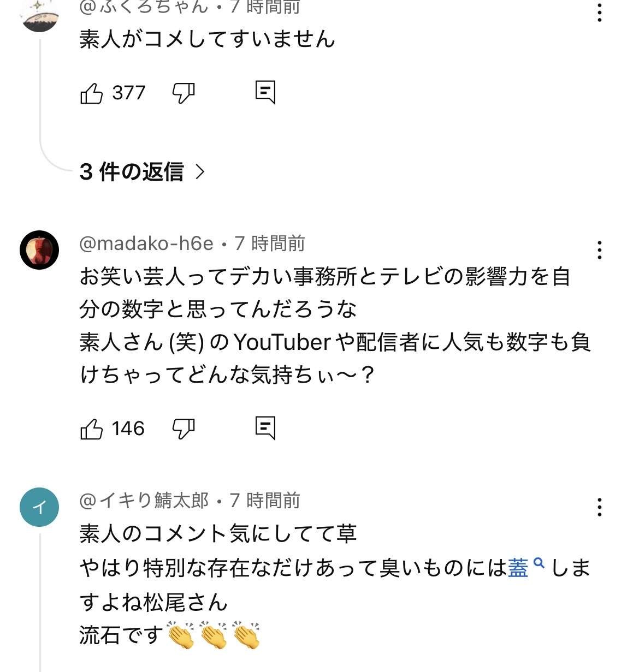
Task: Open イキり鯖太郎 avatar
Action: (39, 507)
